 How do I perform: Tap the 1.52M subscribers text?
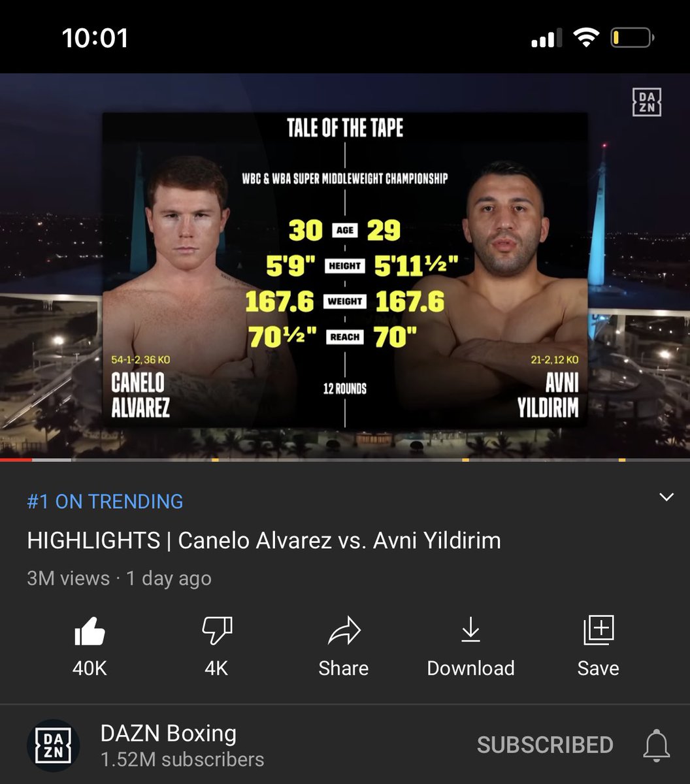pyautogui.click(x=182, y=759)
